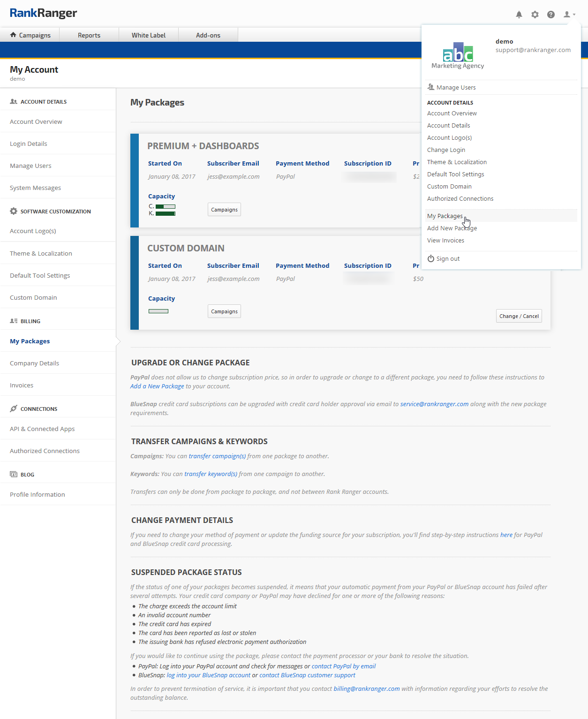588x719 pixels.
Task: Open the help question mark icon
Action: (551, 15)
